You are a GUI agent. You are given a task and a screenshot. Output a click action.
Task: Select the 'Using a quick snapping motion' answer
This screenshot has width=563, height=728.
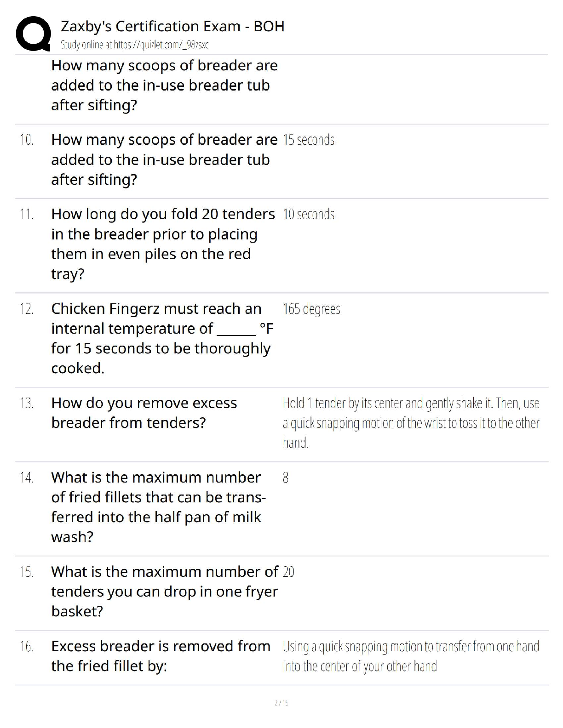[411, 656]
